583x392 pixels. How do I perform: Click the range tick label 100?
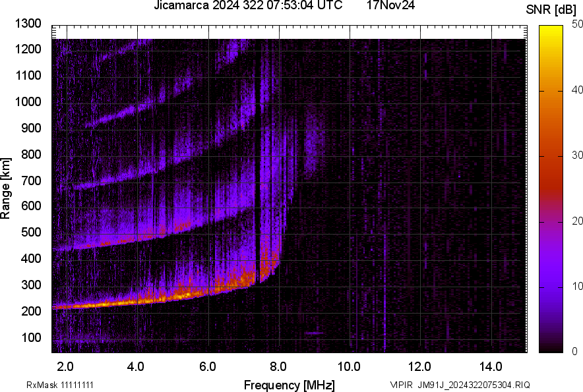coord(31,337)
